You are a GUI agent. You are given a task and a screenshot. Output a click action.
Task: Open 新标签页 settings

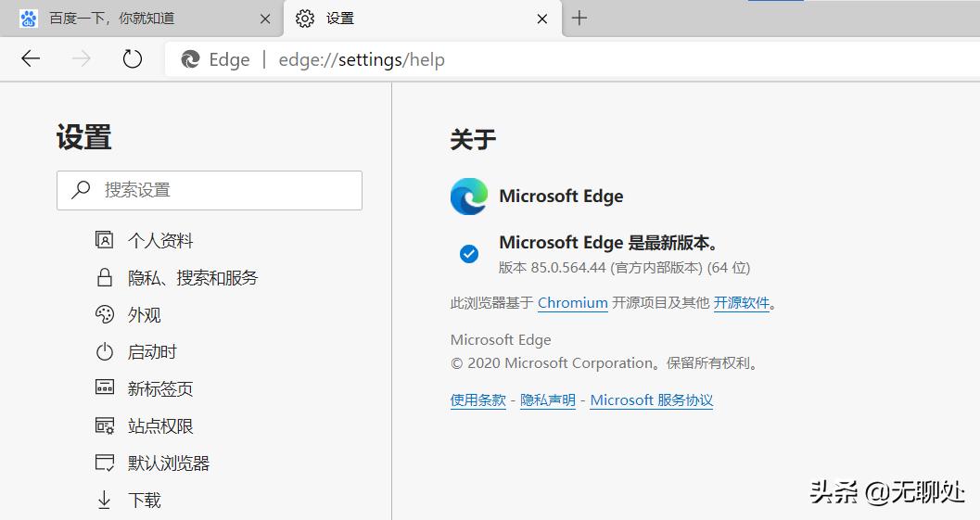pos(160,388)
